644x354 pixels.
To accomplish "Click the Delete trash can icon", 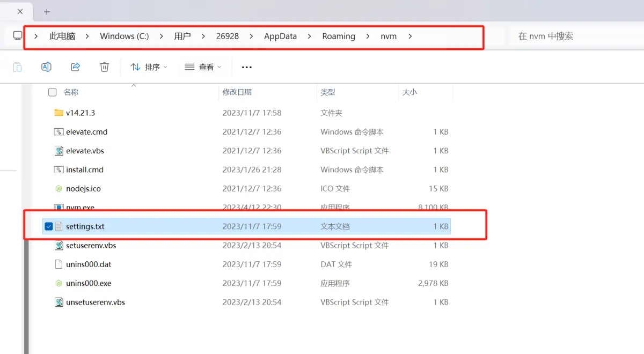I will tap(105, 67).
